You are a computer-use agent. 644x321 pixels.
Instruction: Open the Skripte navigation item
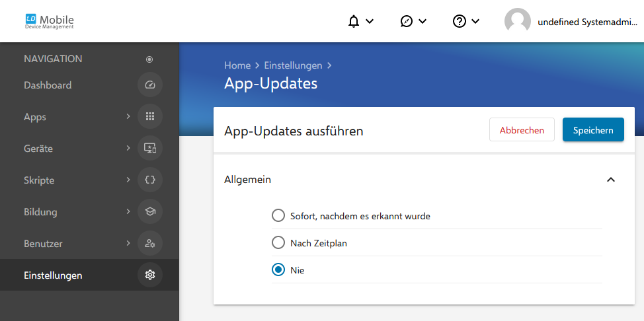coord(89,180)
